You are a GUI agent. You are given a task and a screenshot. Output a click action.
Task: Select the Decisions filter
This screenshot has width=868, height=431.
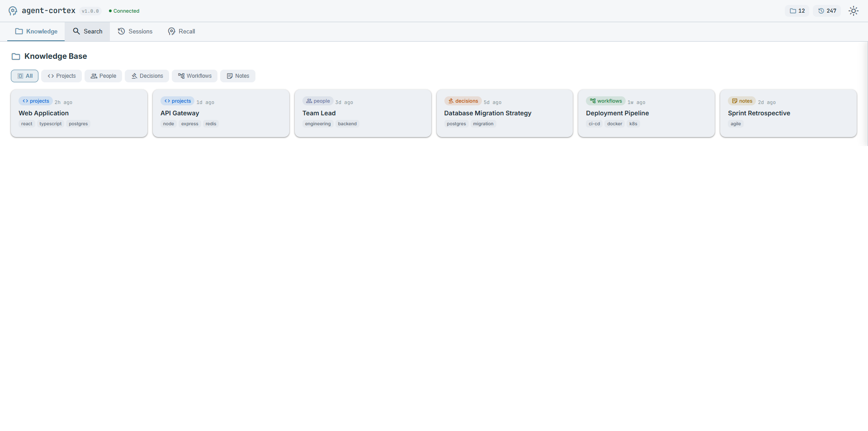(146, 76)
